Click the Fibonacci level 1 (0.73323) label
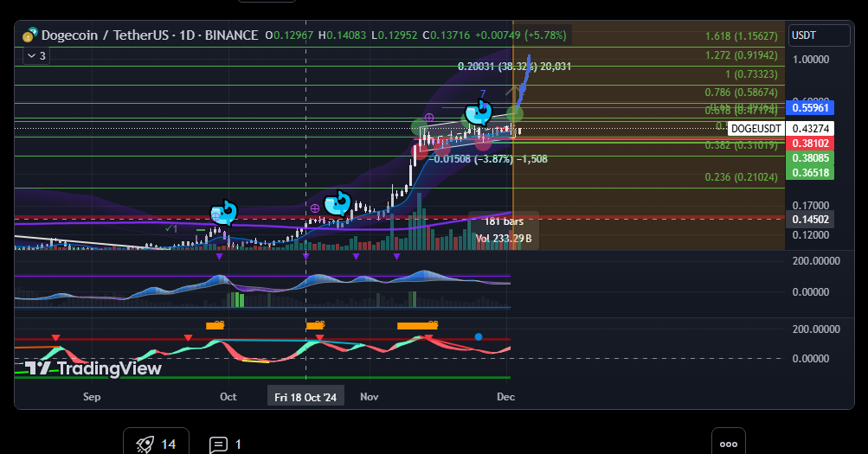The image size is (868, 454). pos(751,74)
